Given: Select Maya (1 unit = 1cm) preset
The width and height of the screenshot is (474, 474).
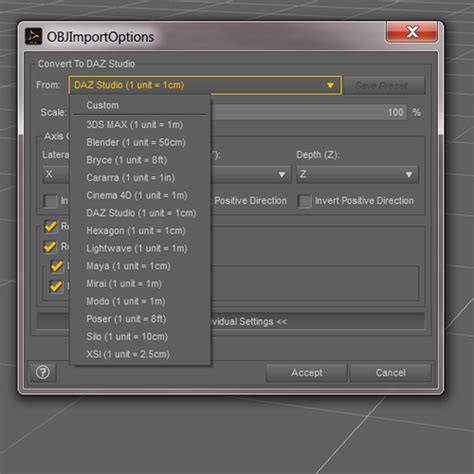Looking at the screenshot, I should pos(140,266).
